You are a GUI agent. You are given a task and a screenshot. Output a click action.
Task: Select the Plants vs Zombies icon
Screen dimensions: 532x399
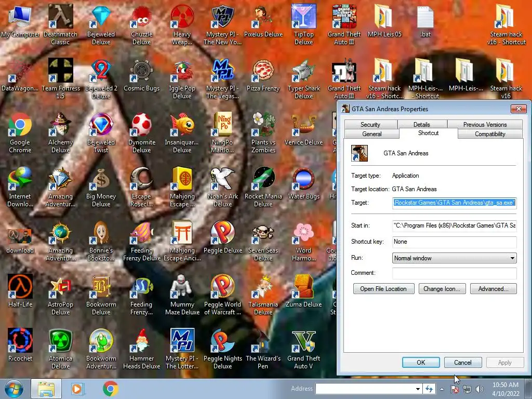point(263,124)
